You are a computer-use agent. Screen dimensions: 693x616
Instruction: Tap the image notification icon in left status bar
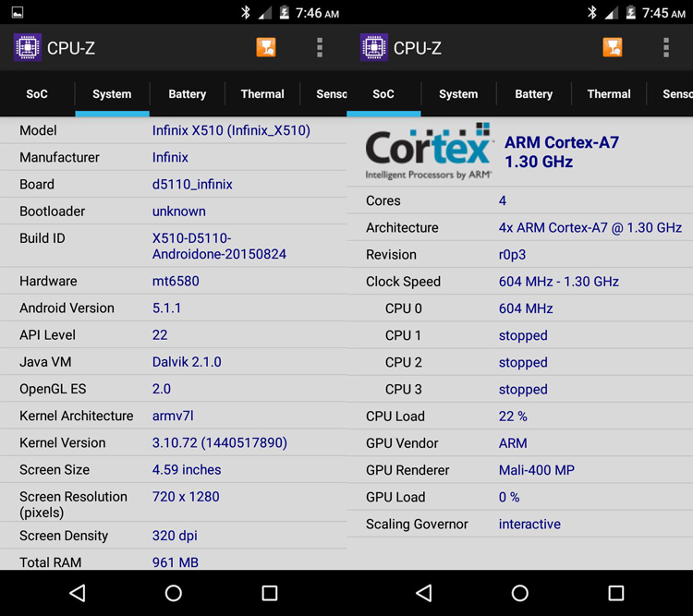coord(18,12)
